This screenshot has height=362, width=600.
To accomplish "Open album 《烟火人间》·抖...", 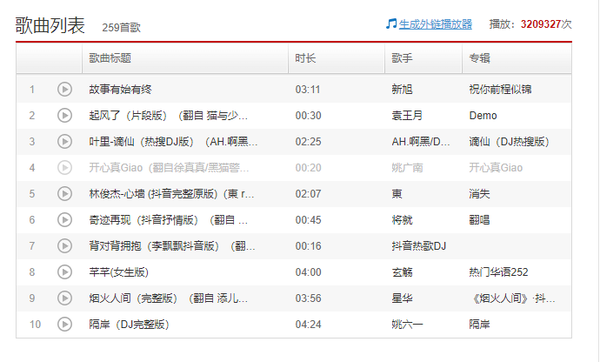I will click(512, 298).
